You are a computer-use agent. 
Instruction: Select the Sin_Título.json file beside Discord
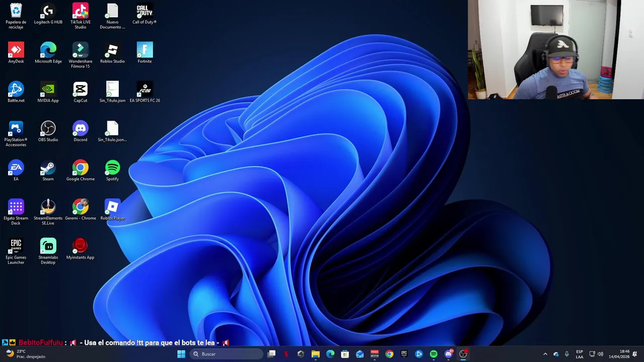pyautogui.click(x=112, y=132)
